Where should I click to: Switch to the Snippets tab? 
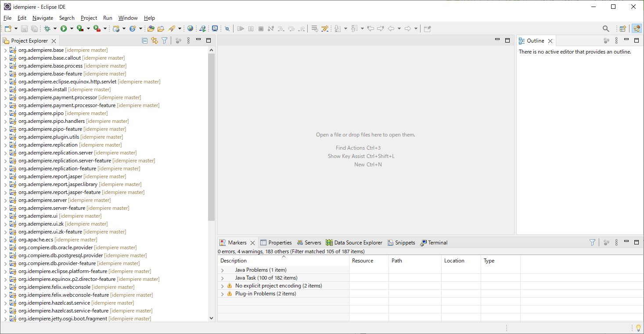(401, 243)
